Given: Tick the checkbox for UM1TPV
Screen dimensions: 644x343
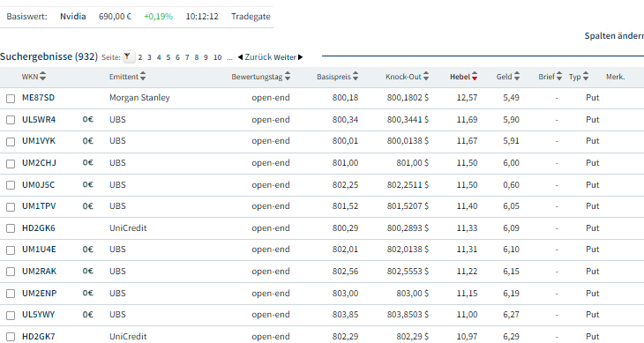Looking at the screenshot, I should coord(11,207).
